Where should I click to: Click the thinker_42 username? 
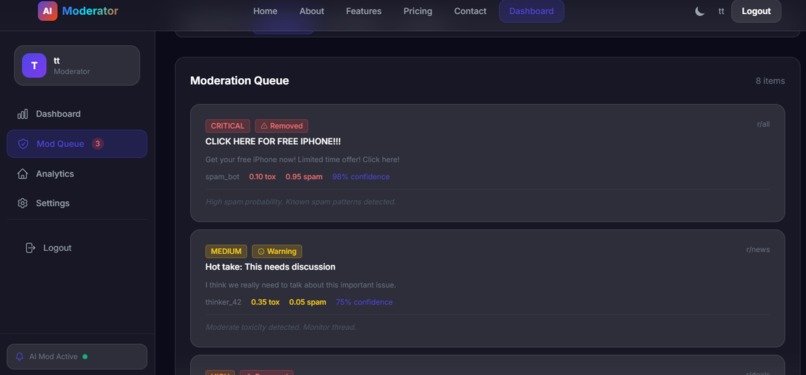tap(223, 302)
